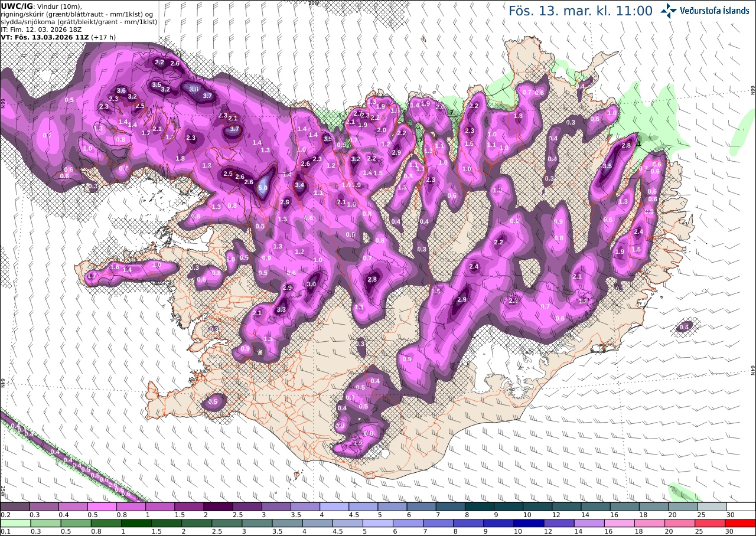Select the bright red 30 swatch, bottom legend row
The width and height of the screenshot is (756, 536).
741,523
